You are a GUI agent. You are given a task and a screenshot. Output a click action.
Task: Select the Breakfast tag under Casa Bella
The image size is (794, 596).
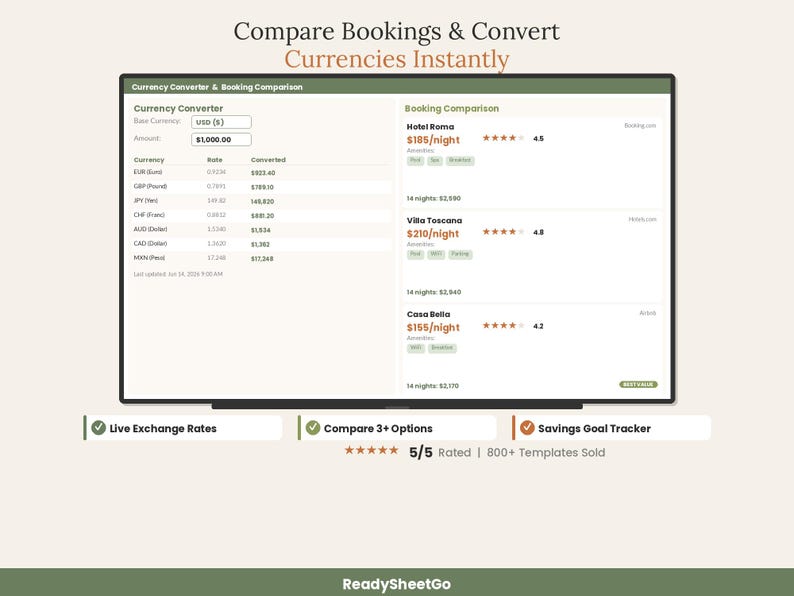(442, 348)
